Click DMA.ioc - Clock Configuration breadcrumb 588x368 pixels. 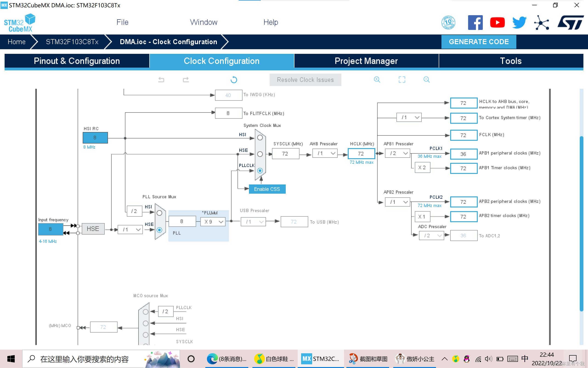[168, 42]
